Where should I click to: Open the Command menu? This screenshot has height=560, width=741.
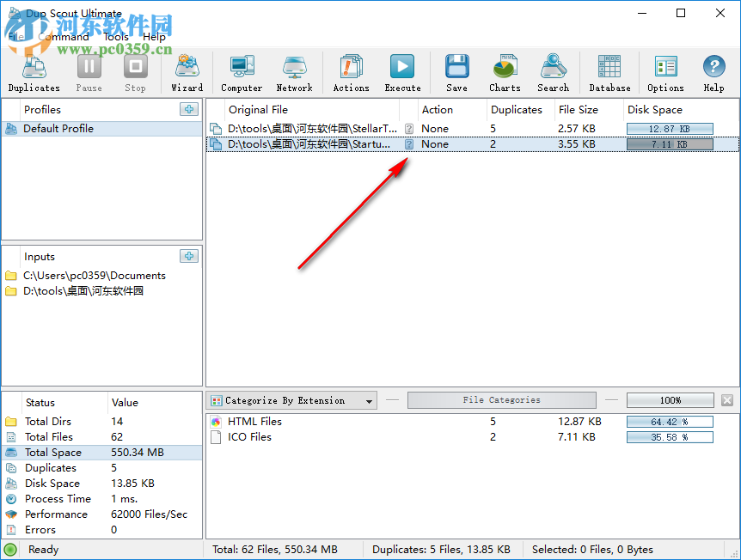(x=64, y=36)
